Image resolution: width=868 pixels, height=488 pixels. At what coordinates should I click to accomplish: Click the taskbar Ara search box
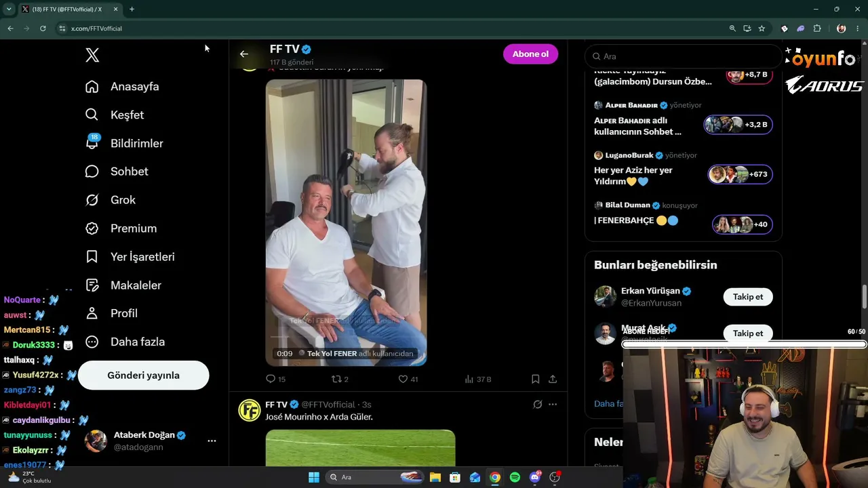(375, 477)
